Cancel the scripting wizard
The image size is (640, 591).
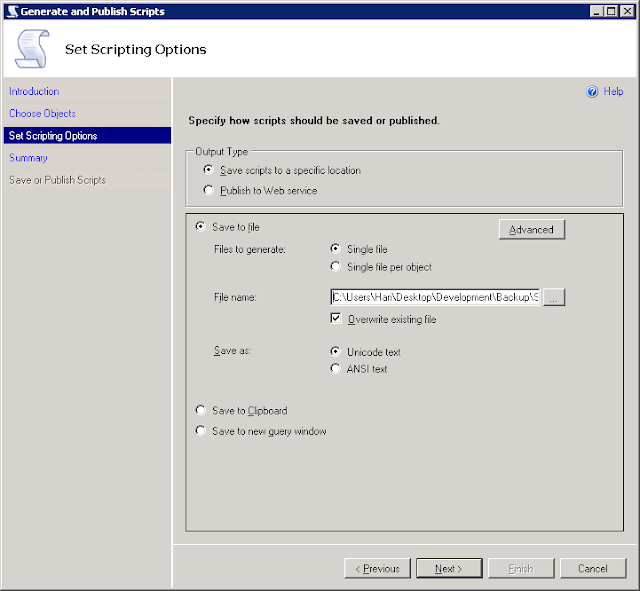[593, 568]
